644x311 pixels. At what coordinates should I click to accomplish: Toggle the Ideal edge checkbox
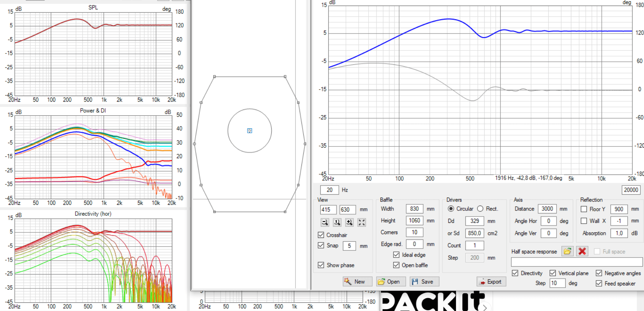(x=396, y=255)
